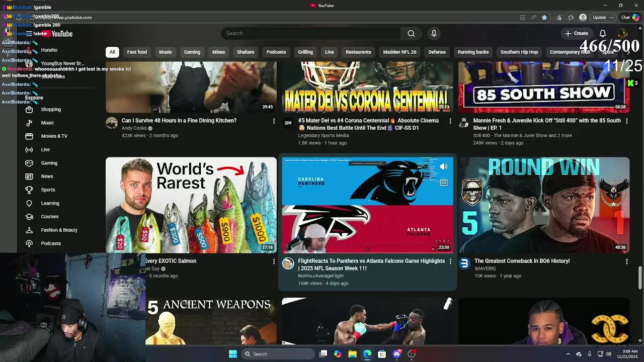Select the Live filter chip
The height and width of the screenshot is (362, 644).
[329, 52]
